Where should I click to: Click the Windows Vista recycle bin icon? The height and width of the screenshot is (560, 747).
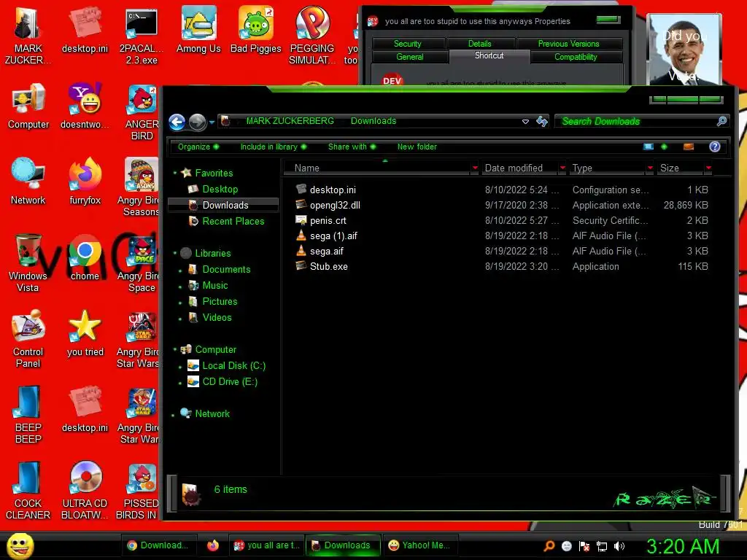tap(28, 262)
